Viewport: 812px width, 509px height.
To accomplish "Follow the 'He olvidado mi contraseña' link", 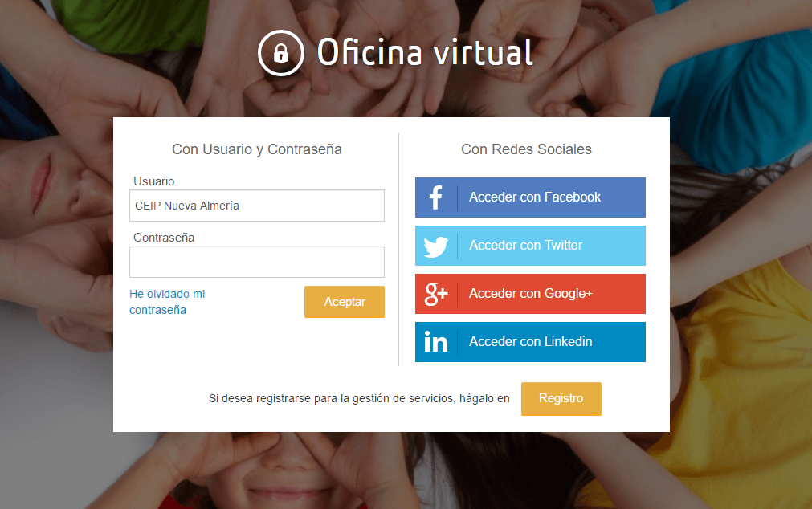I will click(x=167, y=302).
